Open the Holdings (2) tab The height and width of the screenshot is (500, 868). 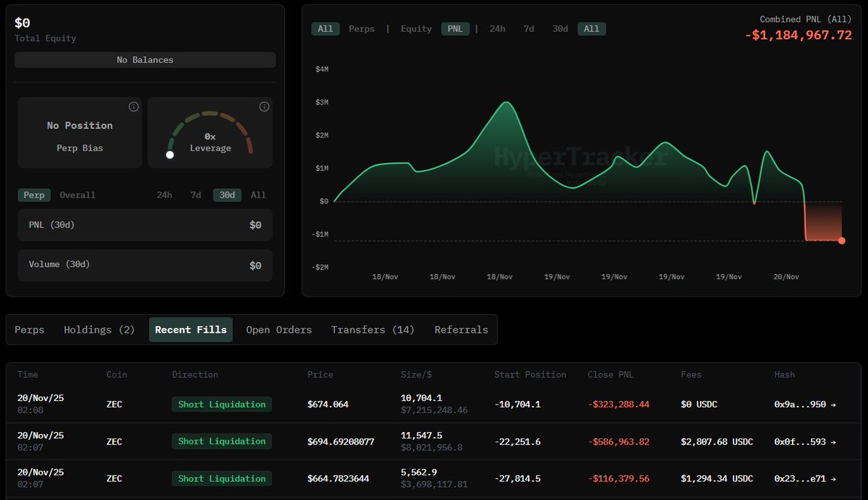[x=99, y=330]
